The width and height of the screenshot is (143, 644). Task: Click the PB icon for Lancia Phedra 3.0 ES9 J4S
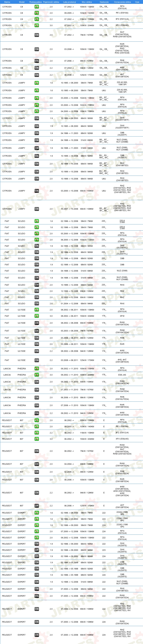[x=37, y=375]
